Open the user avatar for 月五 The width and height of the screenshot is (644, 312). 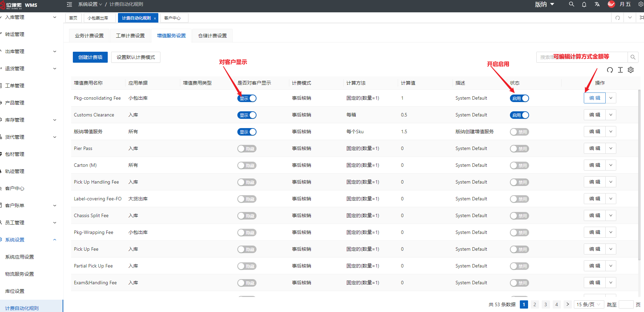tap(611, 4)
